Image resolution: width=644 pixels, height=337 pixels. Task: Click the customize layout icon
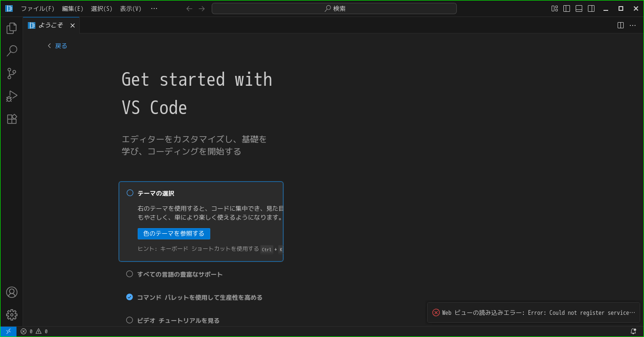(555, 8)
